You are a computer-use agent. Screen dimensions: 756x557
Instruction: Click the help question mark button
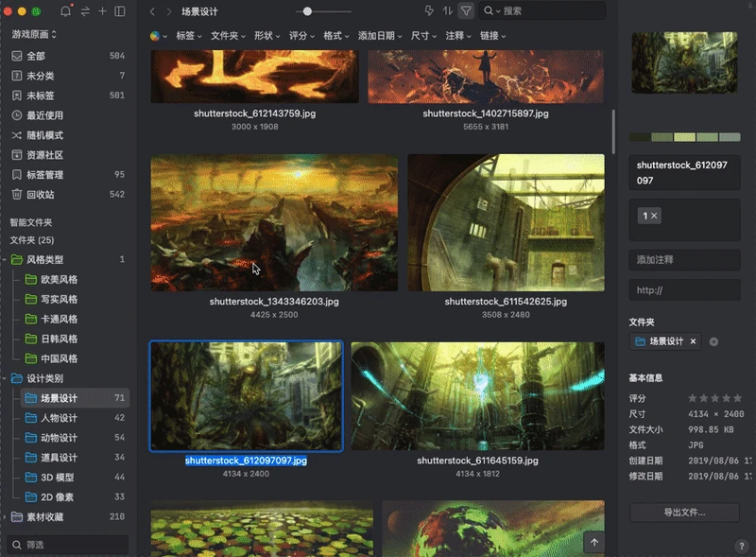point(742,546)
